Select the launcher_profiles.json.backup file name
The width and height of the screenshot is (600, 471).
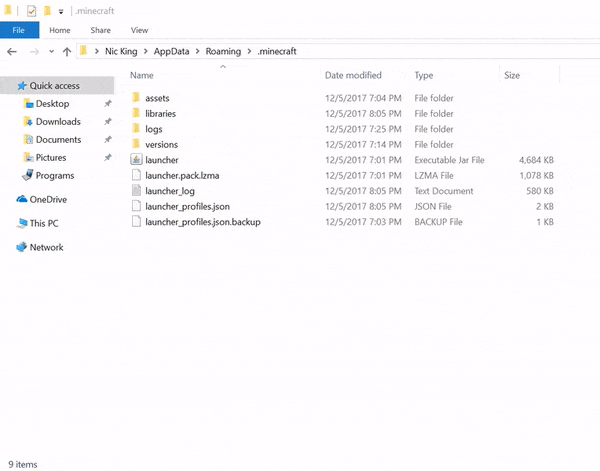coord(203,222)
